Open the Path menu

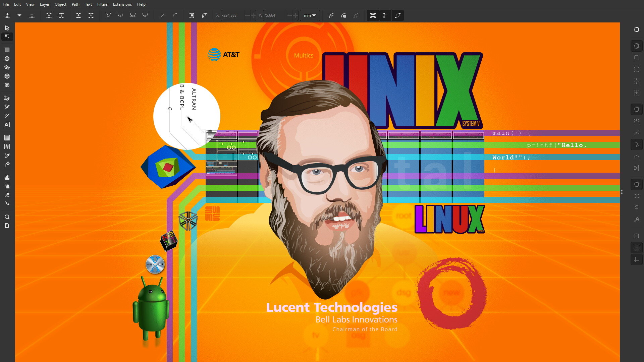[75, 4]
